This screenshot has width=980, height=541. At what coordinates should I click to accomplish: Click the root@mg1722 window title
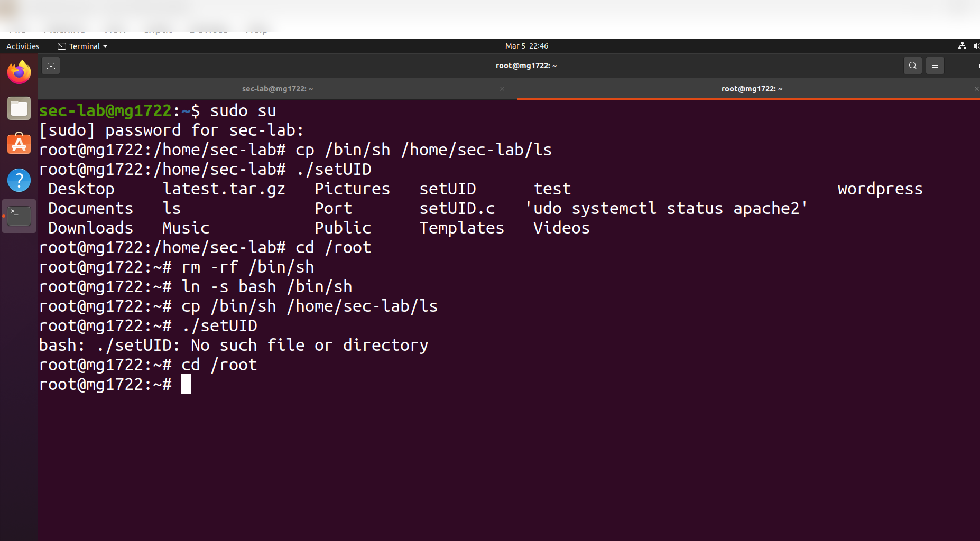[526, 66]
